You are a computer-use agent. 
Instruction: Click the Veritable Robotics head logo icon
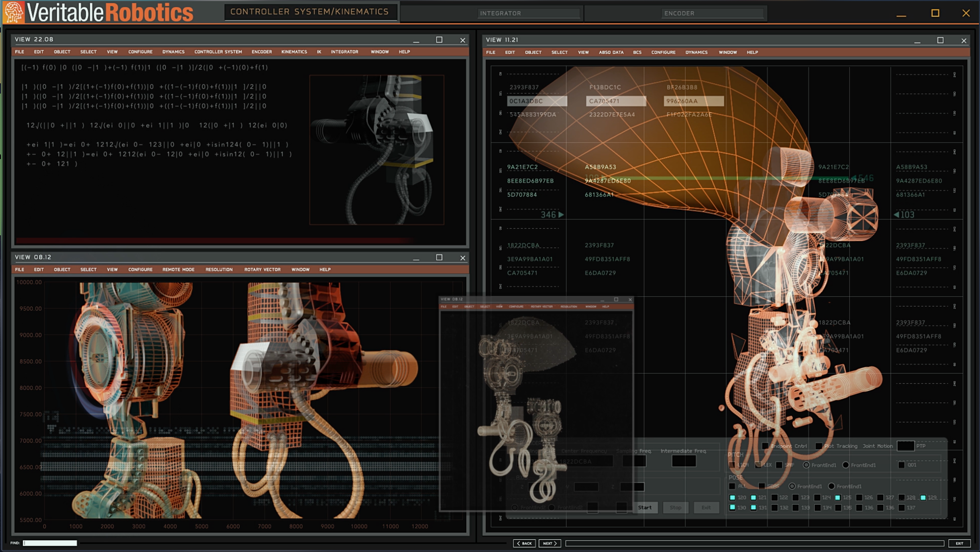click(14, 12)
